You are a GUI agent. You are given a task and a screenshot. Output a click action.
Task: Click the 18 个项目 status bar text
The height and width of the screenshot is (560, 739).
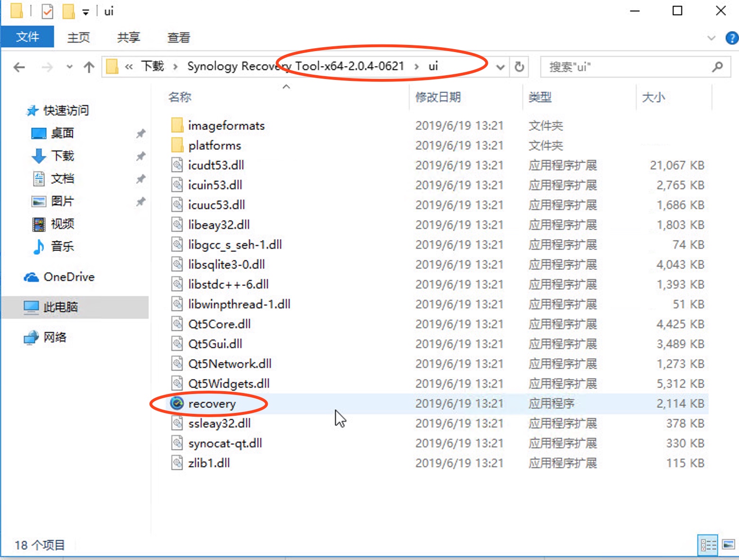coord(40,545)
